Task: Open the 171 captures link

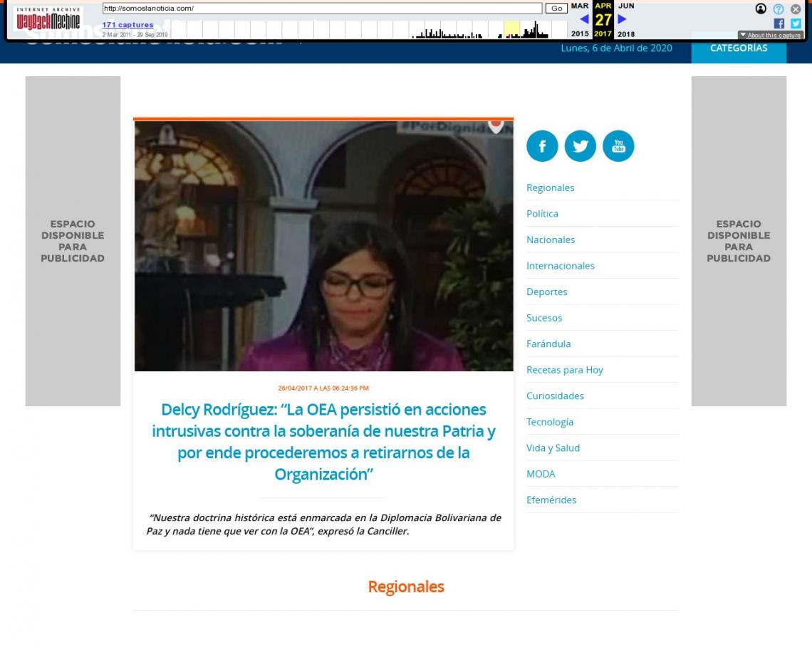Action: click(127, 24)
